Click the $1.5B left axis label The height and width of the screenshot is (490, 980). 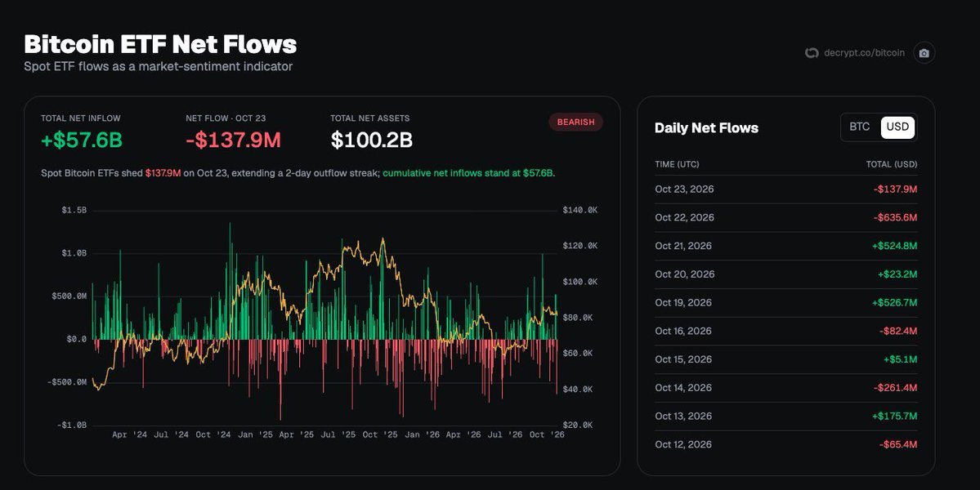pos(74,211)
